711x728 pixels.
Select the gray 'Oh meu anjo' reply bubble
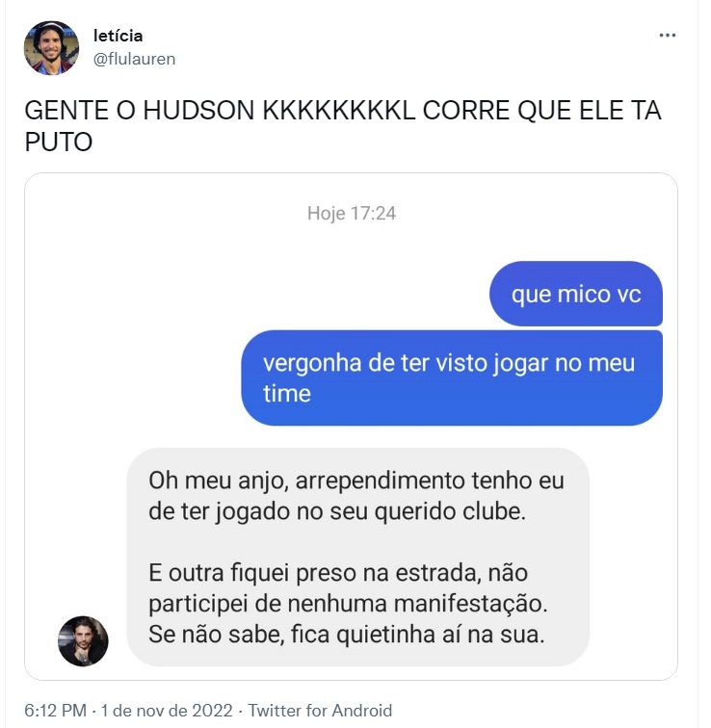[358, 558]
